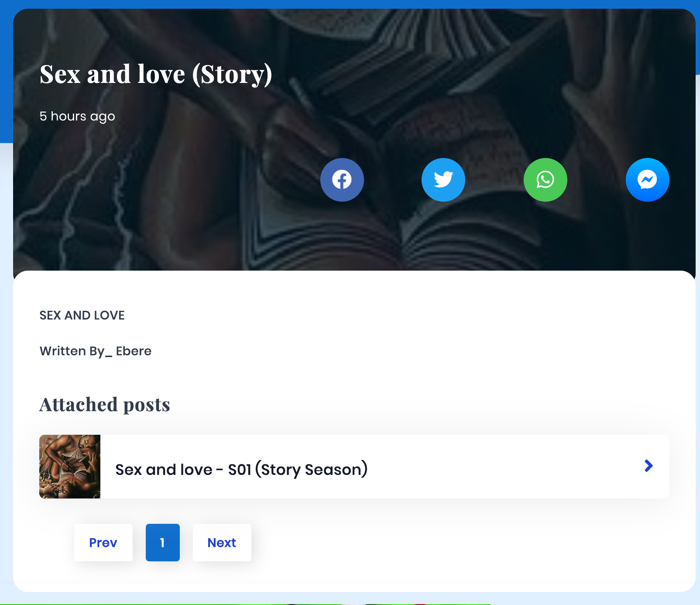Share the story via WhatsApp

point(546,180)
